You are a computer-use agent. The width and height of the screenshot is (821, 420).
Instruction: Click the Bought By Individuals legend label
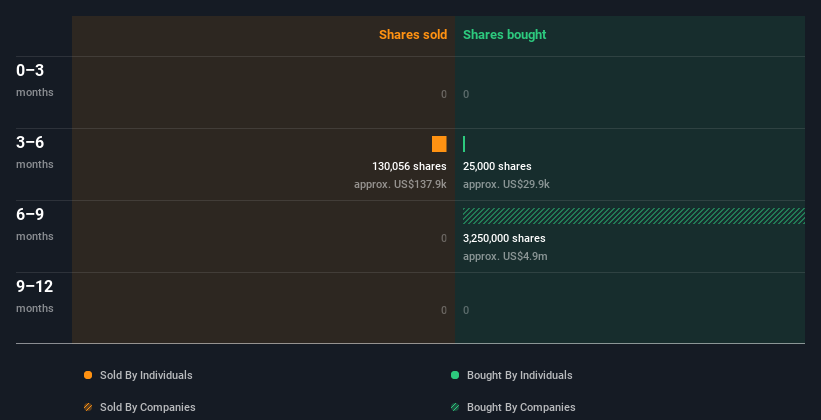(519, 375)
